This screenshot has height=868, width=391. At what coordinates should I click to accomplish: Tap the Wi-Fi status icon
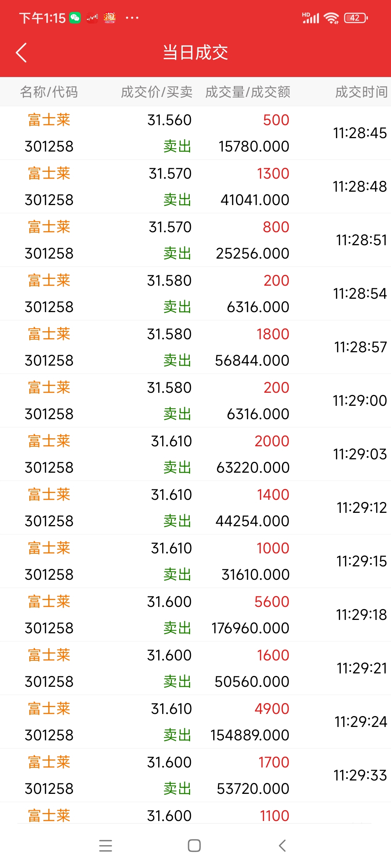click(331, 18)
